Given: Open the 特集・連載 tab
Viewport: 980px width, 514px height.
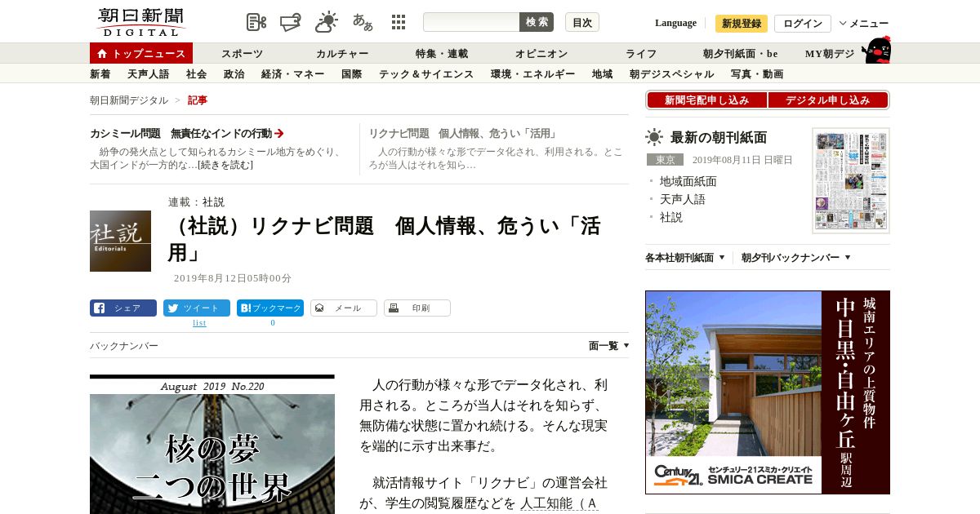Looking at the screenshot, I should pyautogui.click(x=442, y=54).
